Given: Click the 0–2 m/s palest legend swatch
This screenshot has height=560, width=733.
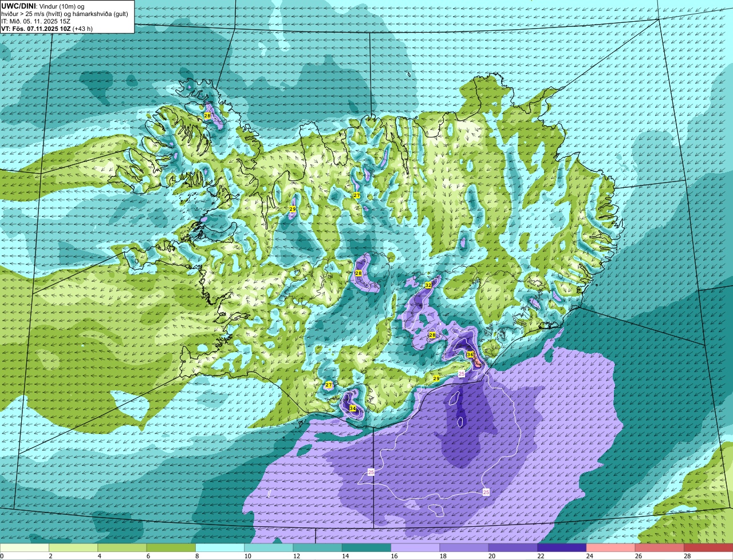Looking at the screenshot, I should coord(25,547).
